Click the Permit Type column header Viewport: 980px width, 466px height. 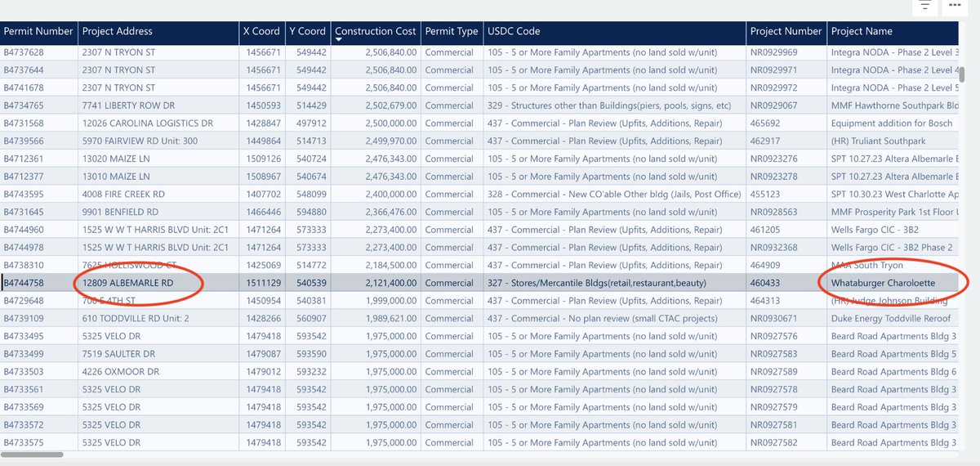coord(452,31)
